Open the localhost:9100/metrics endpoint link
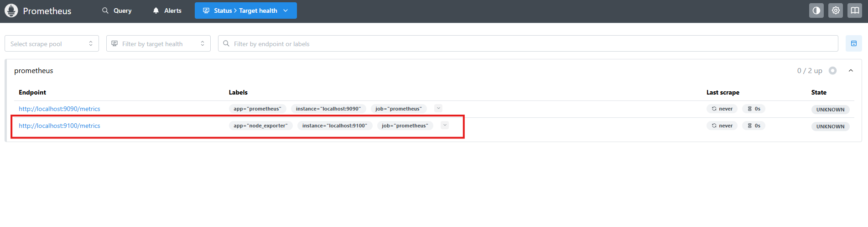The image size is (868, 227). pos(59,126)
